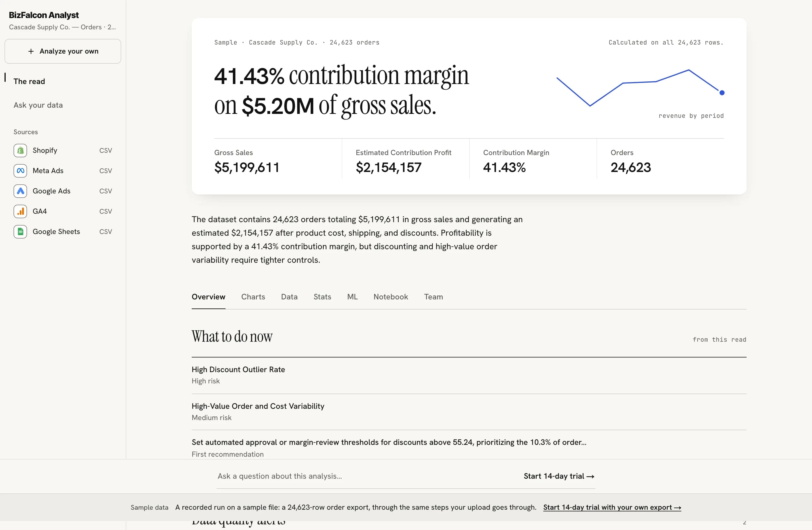Screen dimensions: 812x530
Task: Click the 'from this read' label
Action: point(719,339)
